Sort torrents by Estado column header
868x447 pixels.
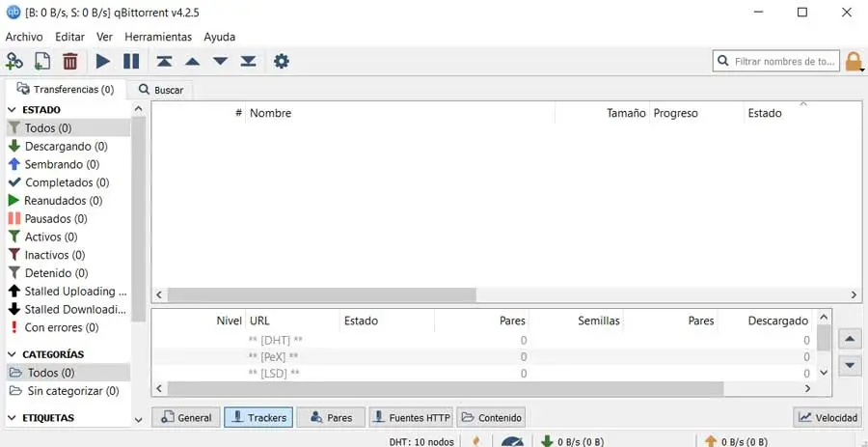(x=802, y=113)
